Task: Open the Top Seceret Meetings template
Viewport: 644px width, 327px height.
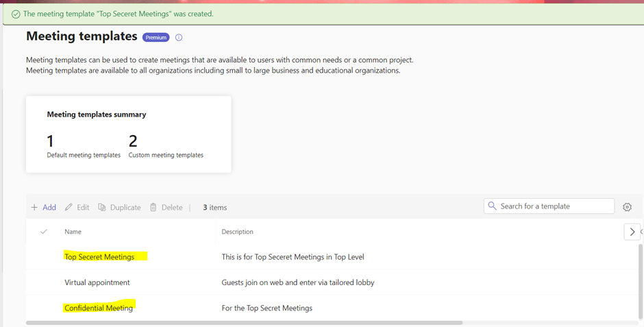Action: pyautogui.click(x=99, y=257)
